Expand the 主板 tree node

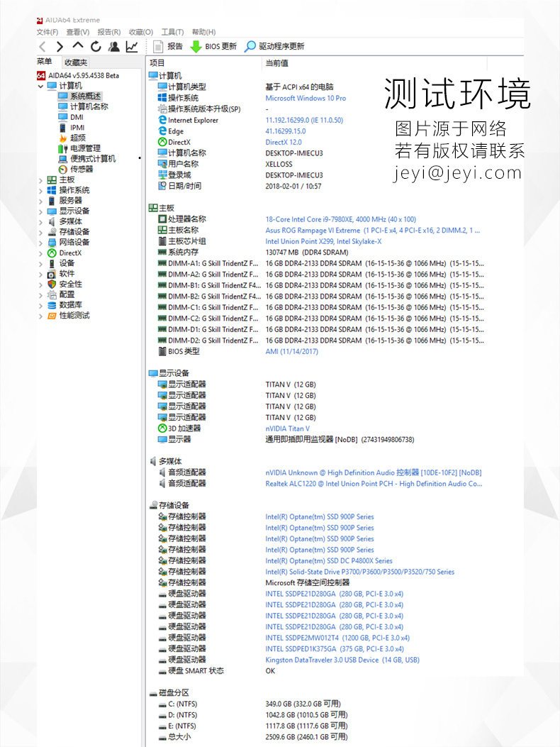[40, 180]
